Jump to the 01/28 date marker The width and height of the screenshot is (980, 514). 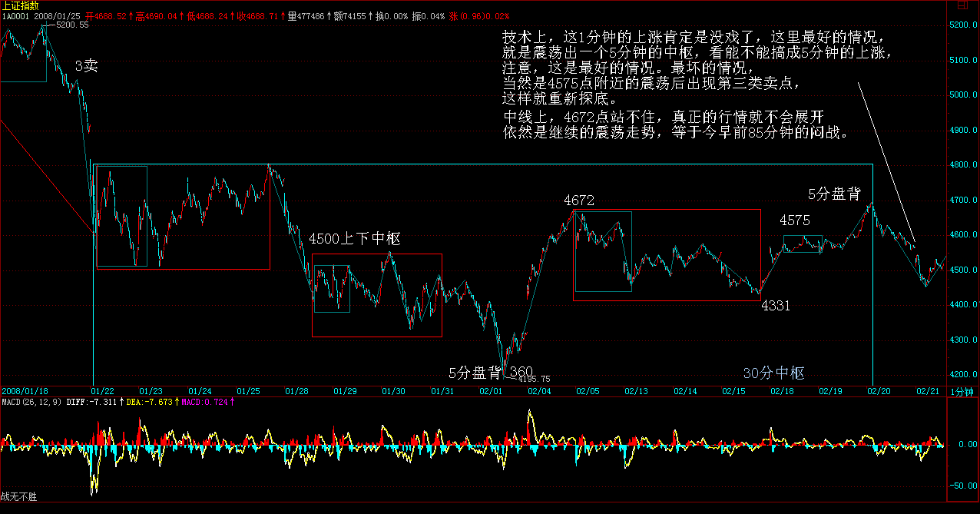click(297, 392)
